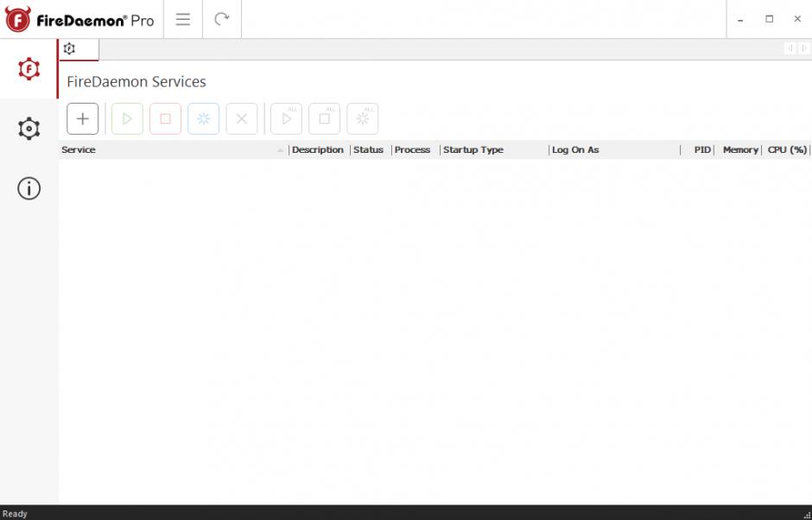Start all services
The image size is (812, 520).
[x=287, y=118]
